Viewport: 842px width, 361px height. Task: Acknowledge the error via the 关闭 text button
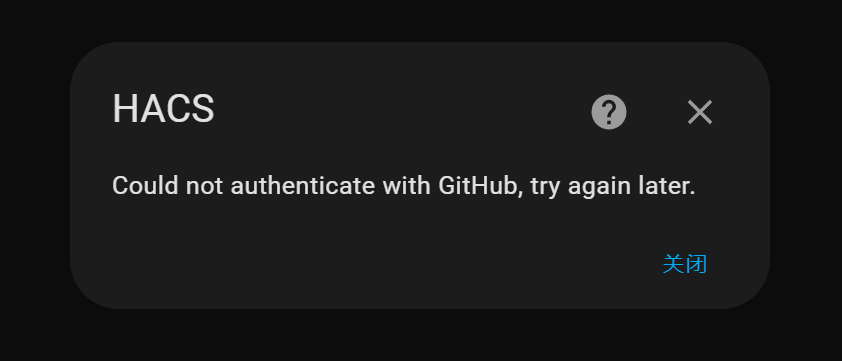[x=685, y=264]
